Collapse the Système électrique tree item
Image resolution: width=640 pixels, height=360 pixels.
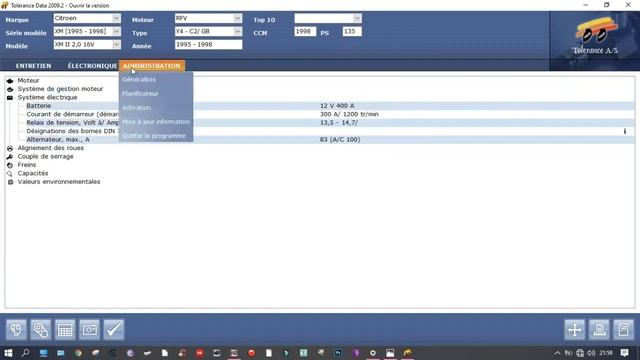coord(47,98)
